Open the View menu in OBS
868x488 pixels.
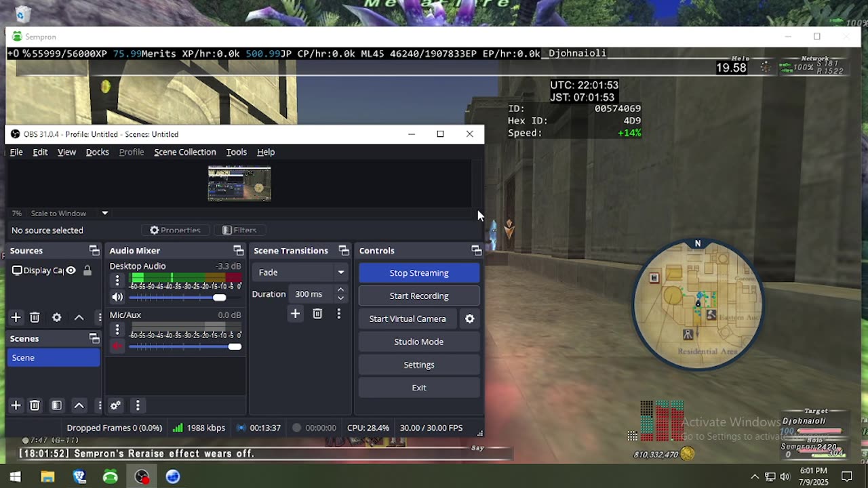coord(66,152)
